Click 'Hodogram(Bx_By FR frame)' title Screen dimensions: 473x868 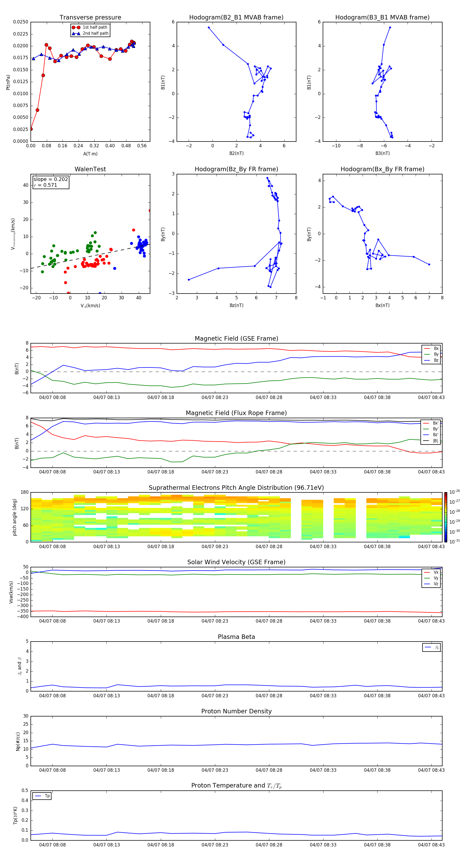382,169
